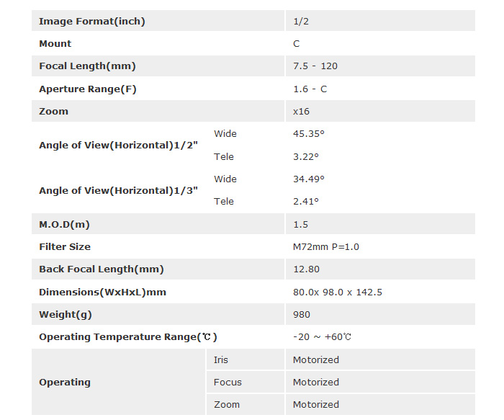Click the 1/3" Tele angle value 2.41°
This screenshot has height=420, width=504.
click(x=305, y=201)
